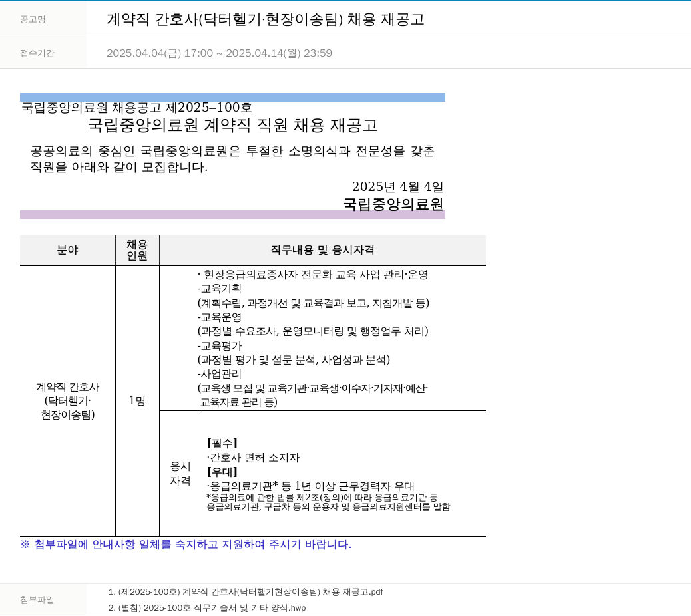Click the -교육기획 line
The image size is (691, 616).
pyautogui.click(x=219, y=289)
